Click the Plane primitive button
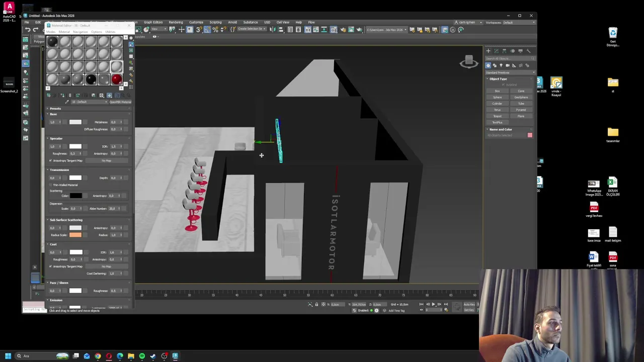This screenshot has height=362, width=644. click(521, 116)
